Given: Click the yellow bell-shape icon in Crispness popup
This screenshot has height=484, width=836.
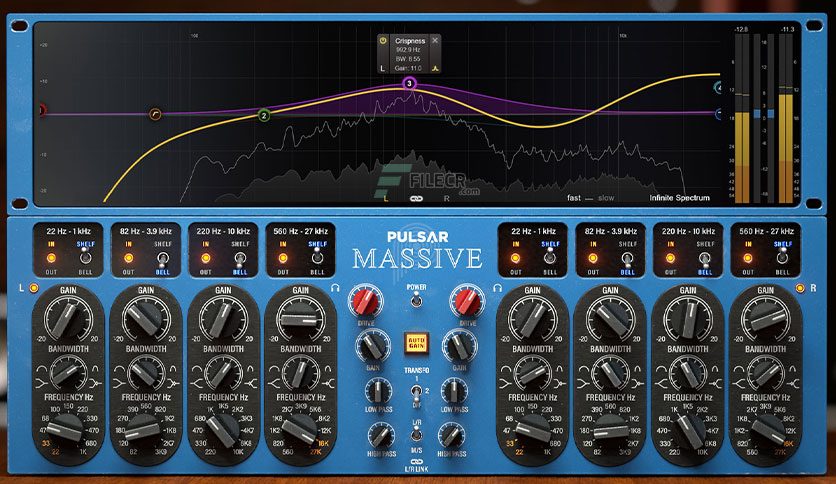Looking at the screenshot, I should [435, 68].
